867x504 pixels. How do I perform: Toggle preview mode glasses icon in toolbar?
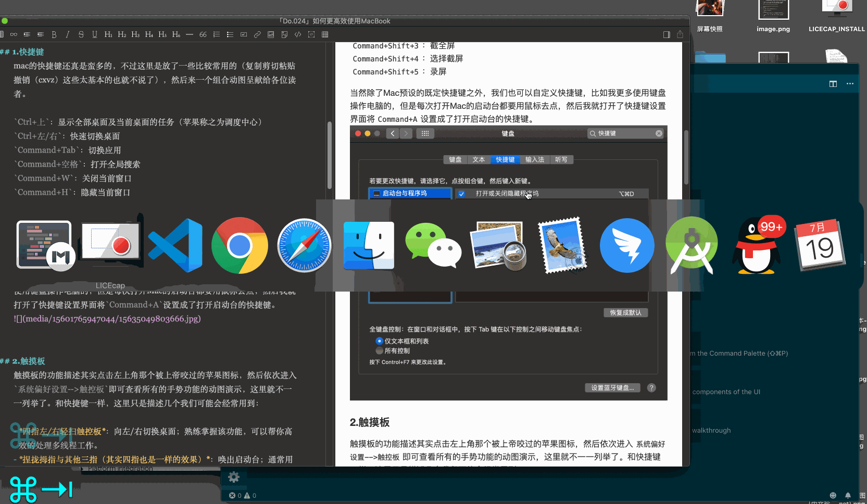(x=14, y=34)
